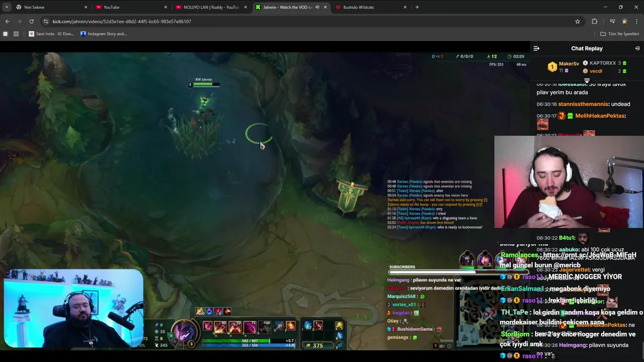Click the second inventory item slot
644x362 pixels.
coord(318,326)
